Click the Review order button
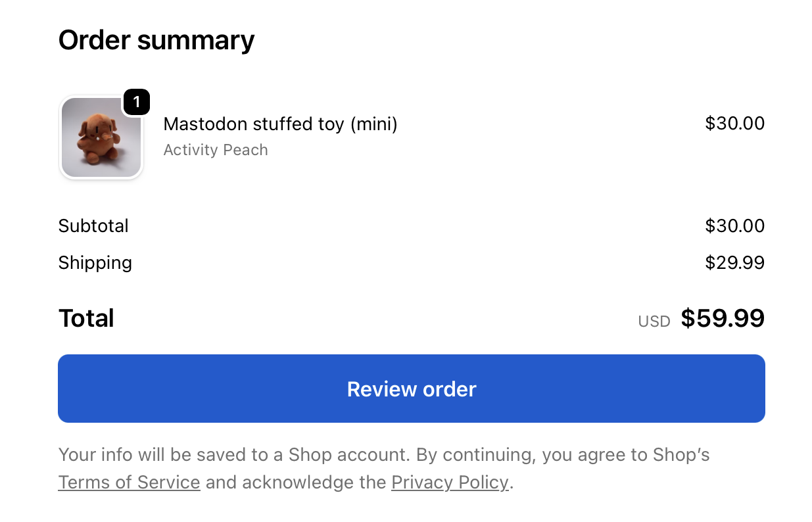 point(411,389)
